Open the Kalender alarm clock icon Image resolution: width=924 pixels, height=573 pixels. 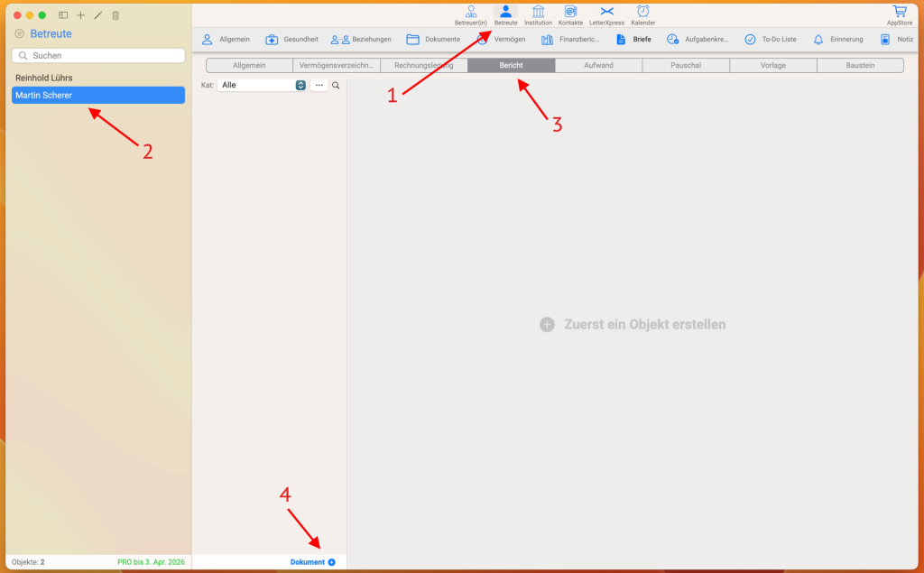point(642,14)
